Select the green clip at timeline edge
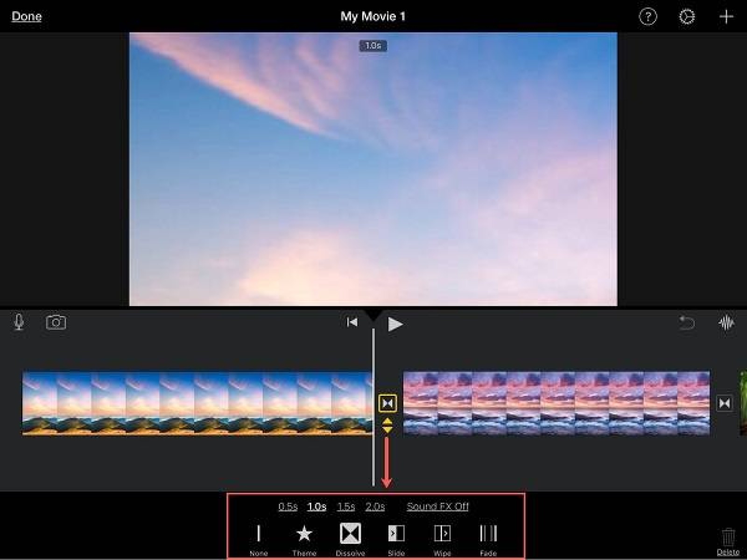 [743, 403]
